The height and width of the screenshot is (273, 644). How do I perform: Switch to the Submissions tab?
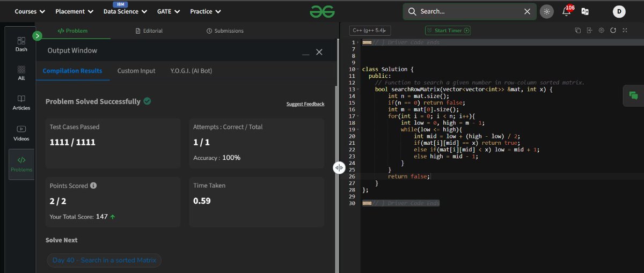pos(225,31)
